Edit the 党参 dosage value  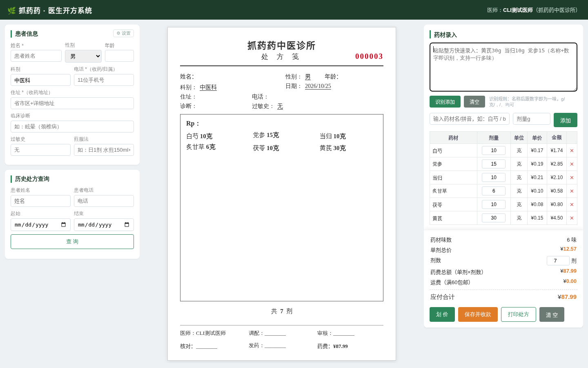click(x=494, y=164)
